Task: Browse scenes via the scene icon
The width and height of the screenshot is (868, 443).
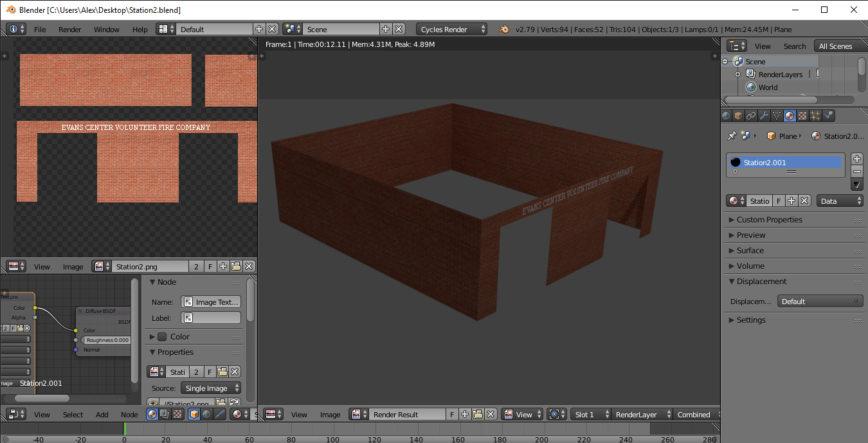Action: coord(293,29)
